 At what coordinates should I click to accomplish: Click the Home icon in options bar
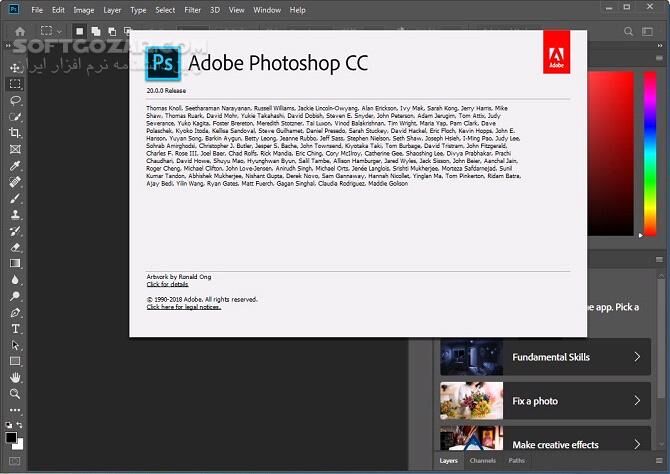pyautogui.click(x=20, y=31)
